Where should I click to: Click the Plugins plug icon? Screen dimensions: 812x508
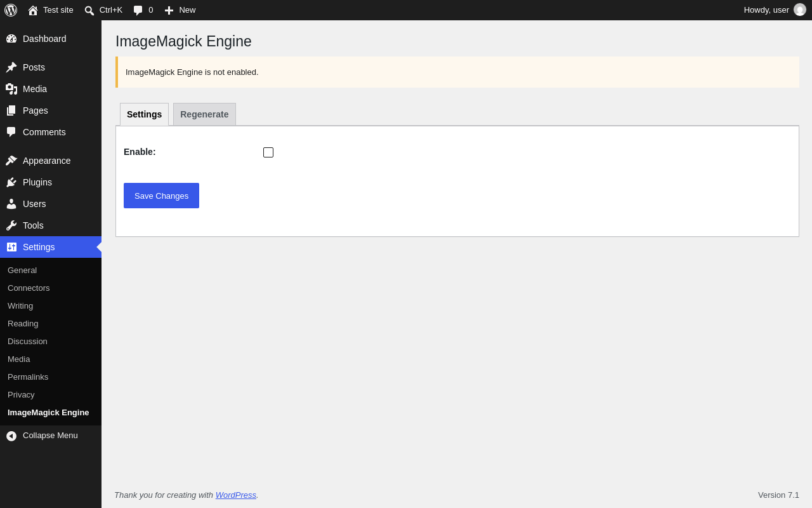11,182
